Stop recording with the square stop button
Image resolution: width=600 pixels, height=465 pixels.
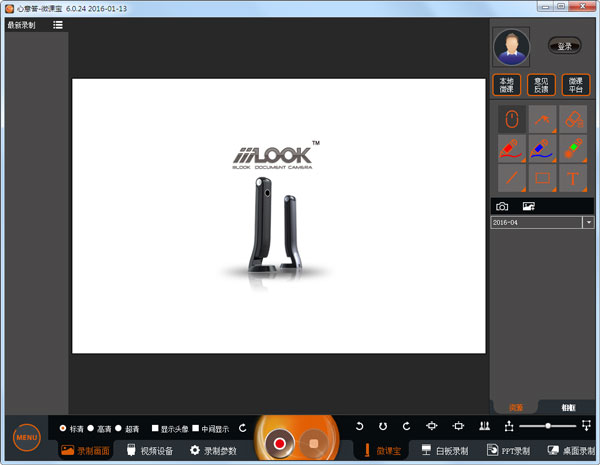pos(313,443)
